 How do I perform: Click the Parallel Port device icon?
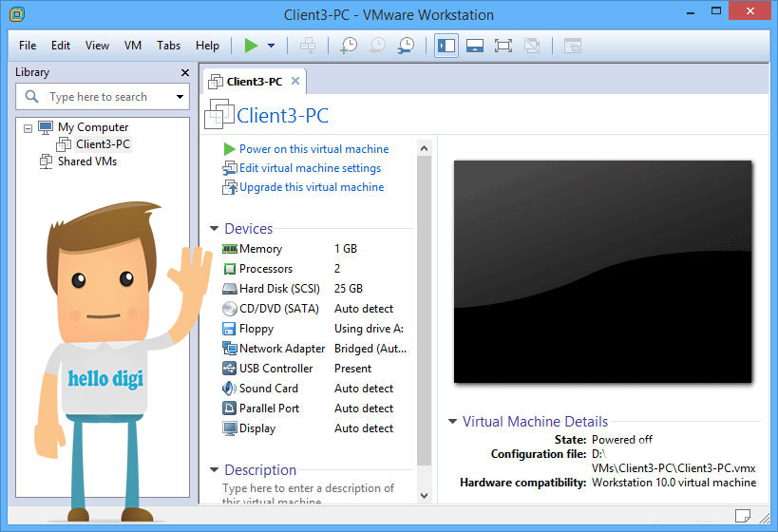(229, 408)
